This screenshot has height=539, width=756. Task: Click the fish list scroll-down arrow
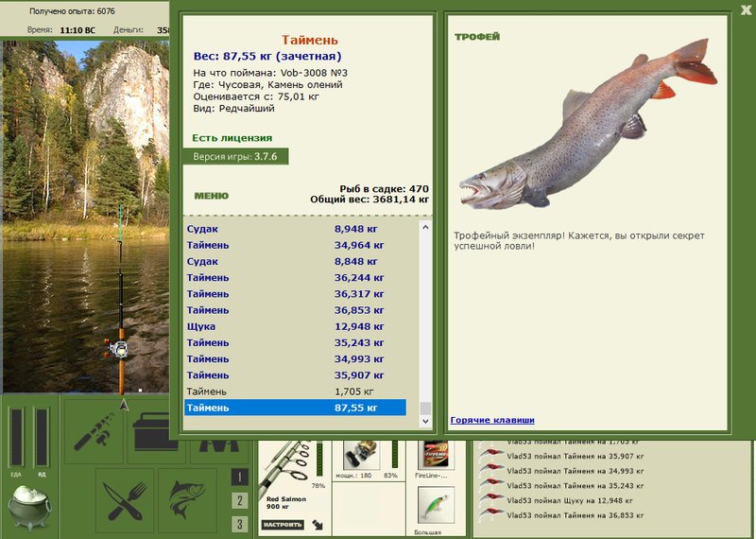(425, 421)
